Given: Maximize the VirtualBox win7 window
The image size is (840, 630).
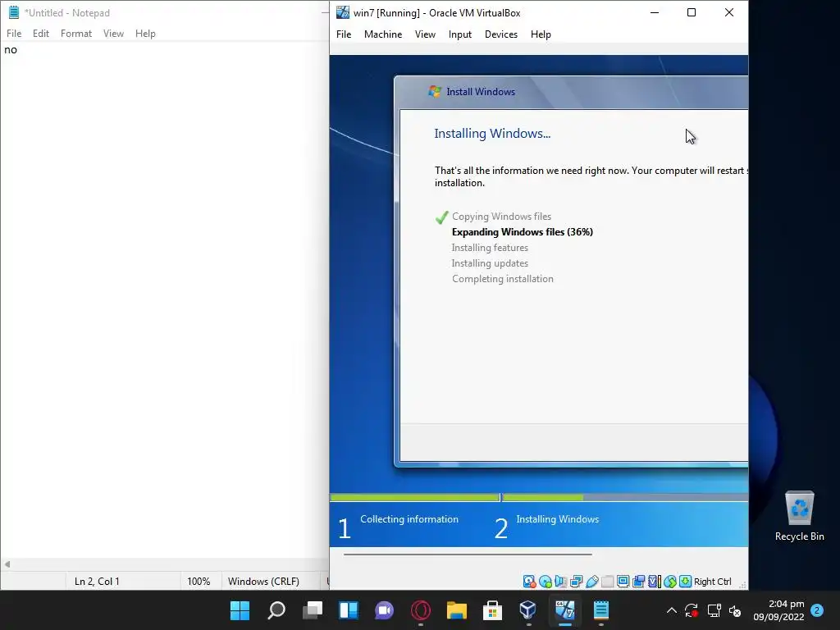Looking at the screenshot, I should 692,12.
